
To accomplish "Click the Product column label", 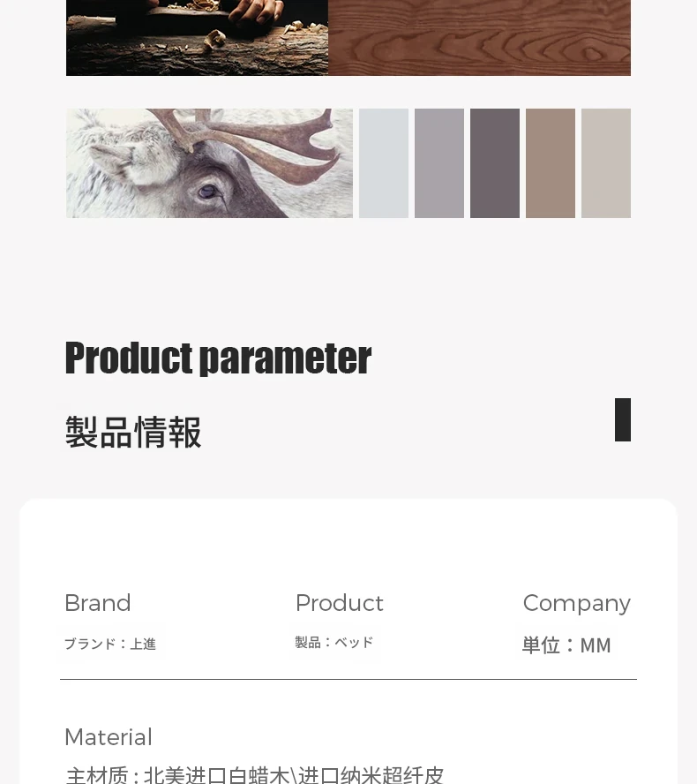I will 340,603.
